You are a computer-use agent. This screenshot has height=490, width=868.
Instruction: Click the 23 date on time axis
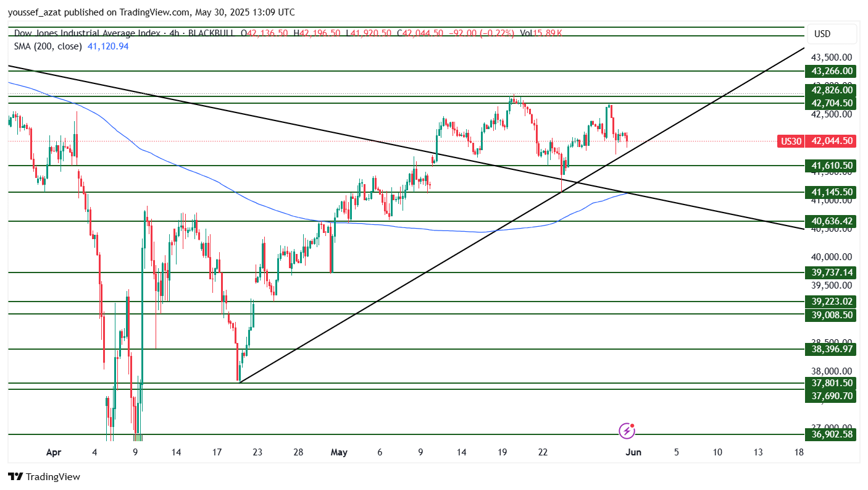[x=257, y=452]
